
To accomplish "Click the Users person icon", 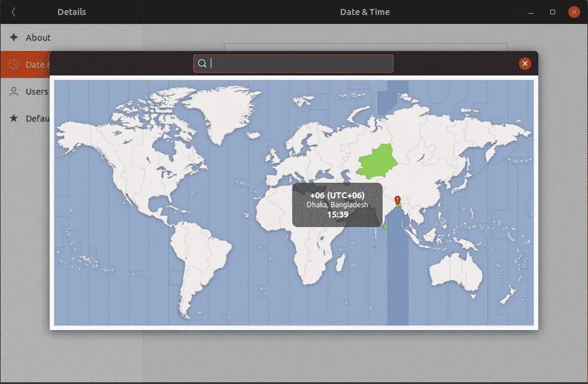I will click(14, 92).
